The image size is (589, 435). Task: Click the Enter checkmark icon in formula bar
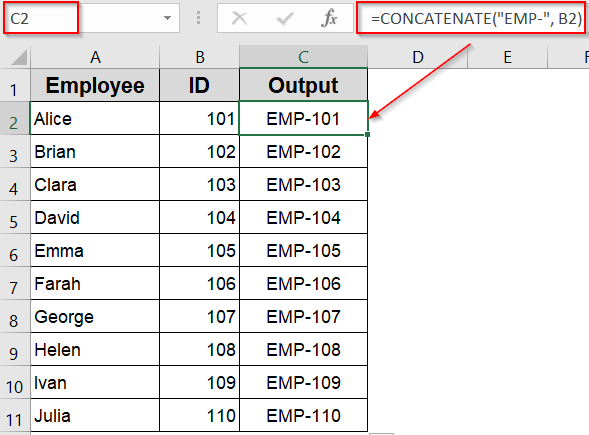tap(285, 18)
